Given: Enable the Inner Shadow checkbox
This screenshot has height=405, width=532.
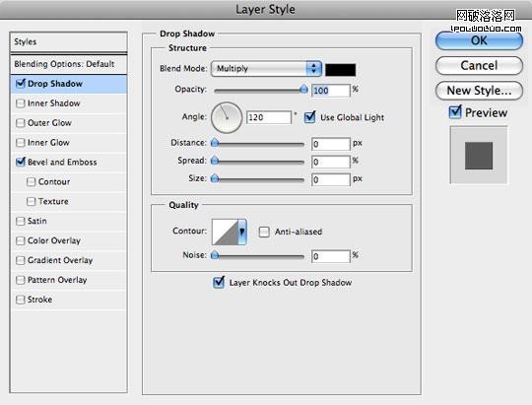Looking at the screenshot, I should tap(21, 103).
